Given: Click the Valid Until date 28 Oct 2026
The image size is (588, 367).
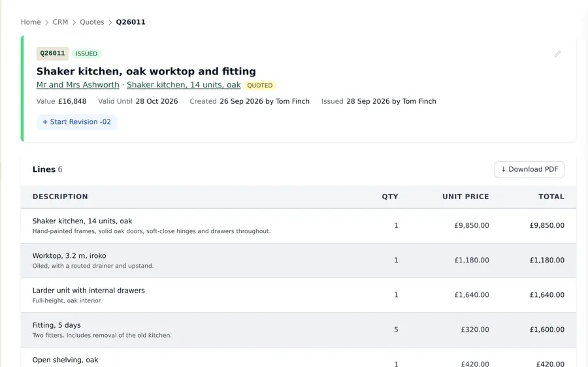Looking at the screenshot, I should click(x=157, y=101).
